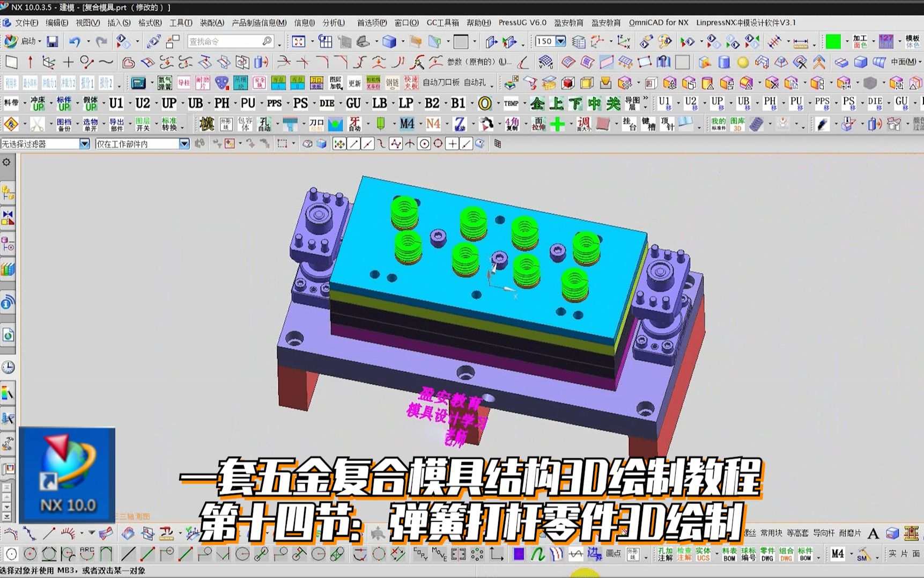The image size is (924, 578).
Task: Open the 装配(A) menu
Action: click(x=212, y=23)
